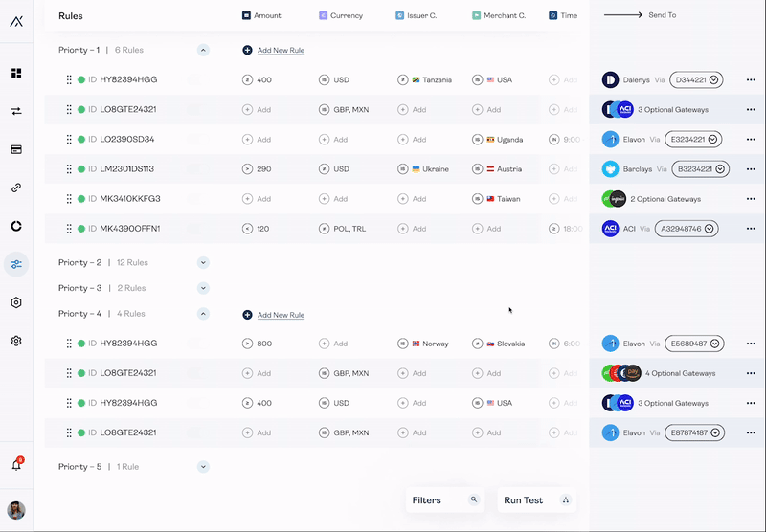Click the Taiwan merchant country value
Screen dimensions: 766x532
click(x=504, y=199)
